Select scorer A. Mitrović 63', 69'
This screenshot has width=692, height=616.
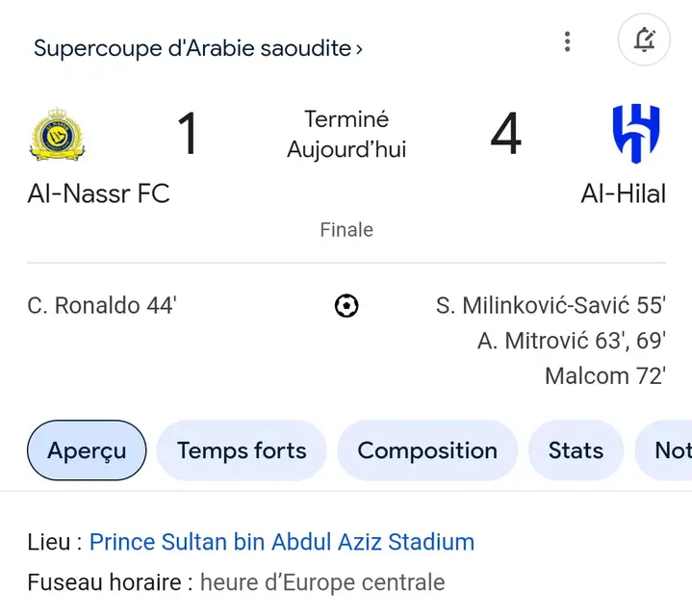pos(572,341)
